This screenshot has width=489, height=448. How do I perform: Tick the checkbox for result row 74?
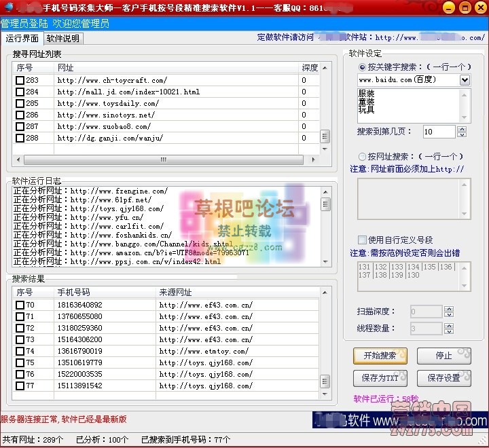pos(20,351)
